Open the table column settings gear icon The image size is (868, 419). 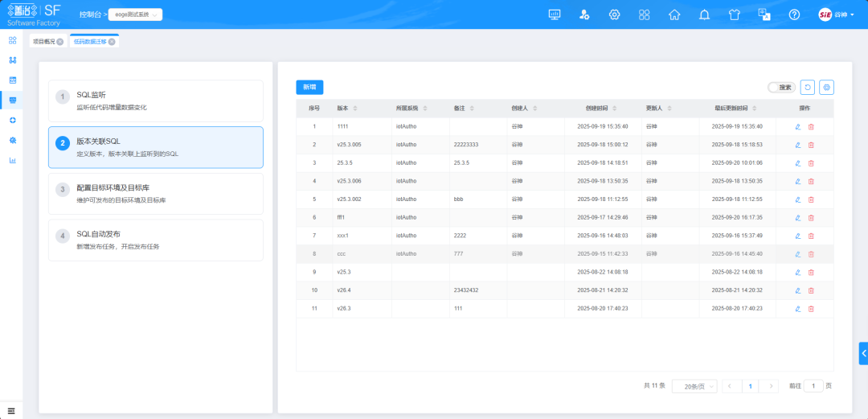[826, 87]
